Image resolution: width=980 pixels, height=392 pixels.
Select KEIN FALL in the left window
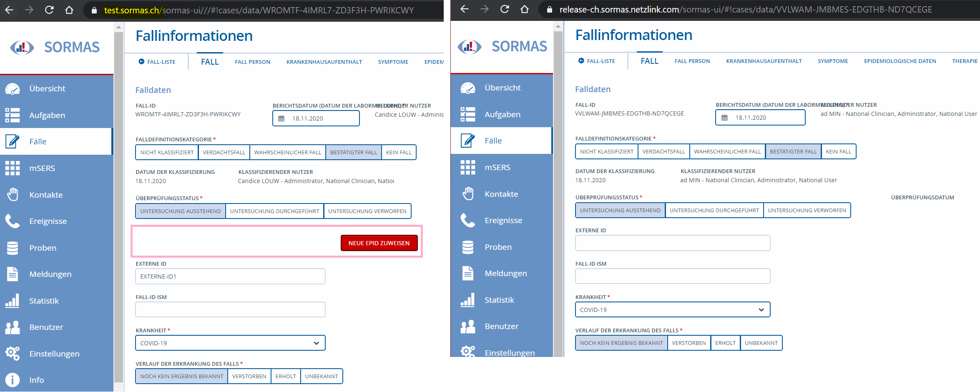pyautogui.click(x=399, y=152)
